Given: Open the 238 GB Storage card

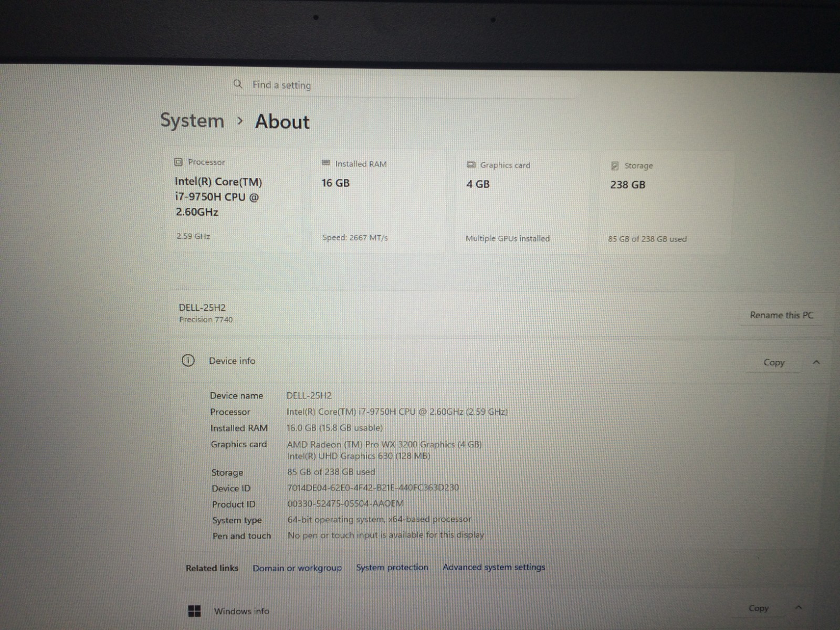Looking at the screenshot, I should click(664, 203).
